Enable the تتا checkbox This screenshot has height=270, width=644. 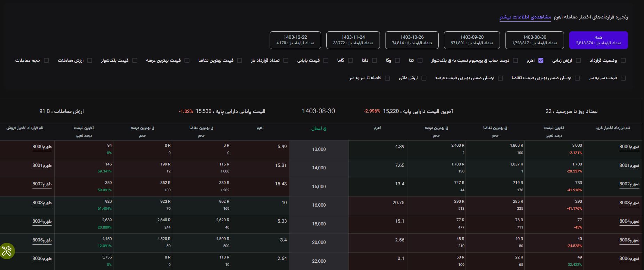[420, 60]
